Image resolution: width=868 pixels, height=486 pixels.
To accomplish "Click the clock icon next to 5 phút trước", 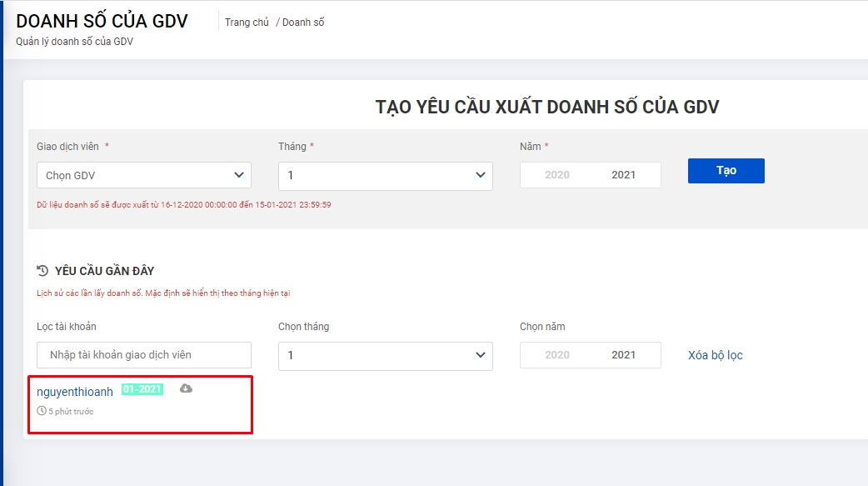I will click(42, 411).
